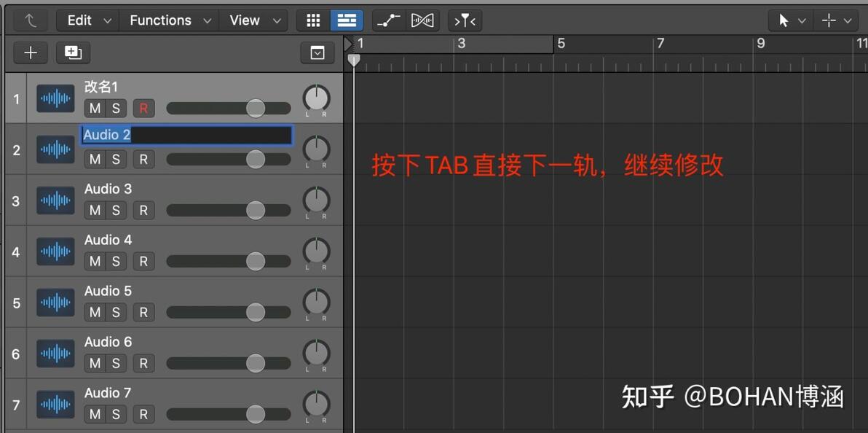Click the Catch Playhead button
868x433 pixels.
(465, 20)
